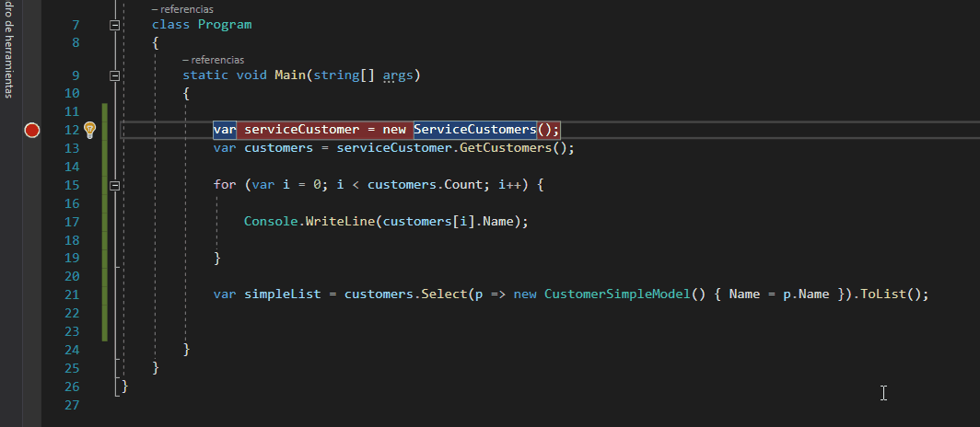Click line number 15 in the gutter
Screen dimensions: 980x427
(x=72, y=185)
